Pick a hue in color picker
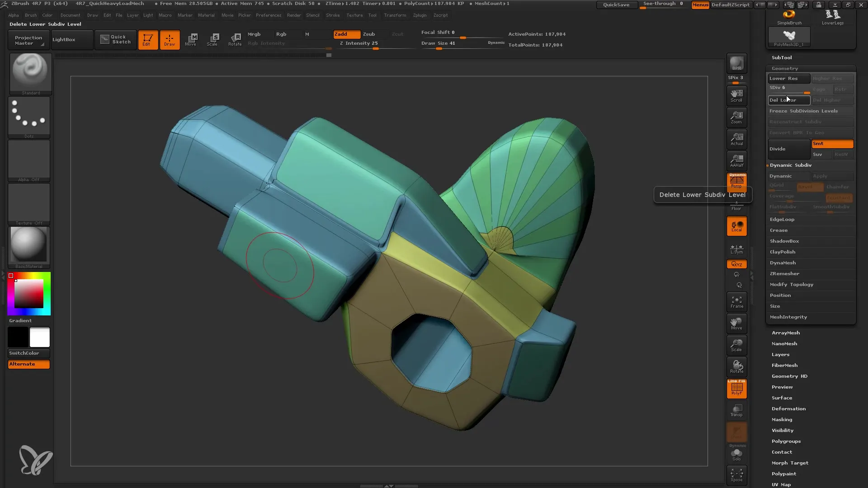 [x=29, y=294]
